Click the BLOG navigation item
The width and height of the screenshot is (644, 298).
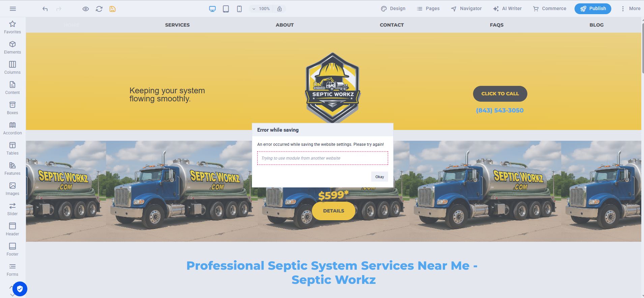[596, 25]
